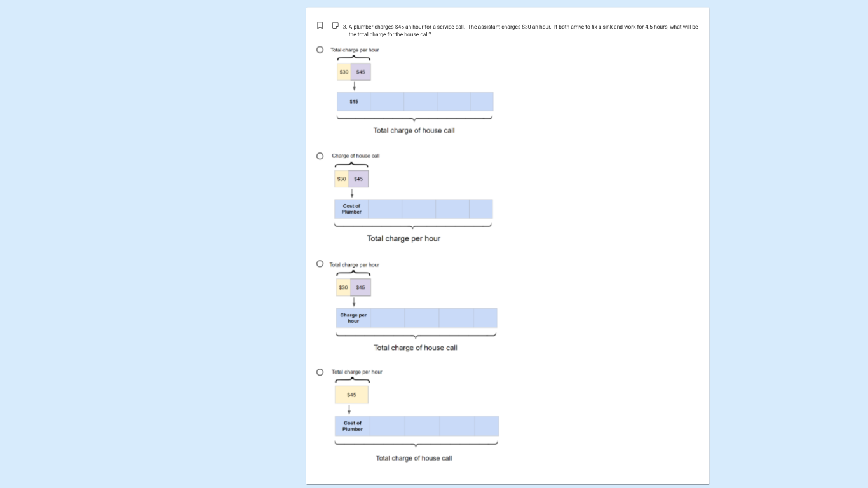Screen dimensions: 868x488
Task: Choose the radio button for "Charge of house call"
Action: pos(320,156)
